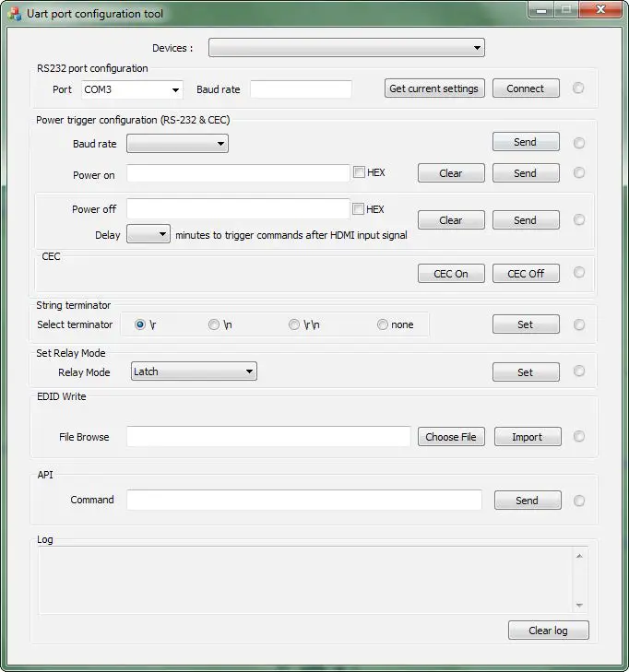This screenshot has width=629, height=672.
Task: Select the \r terminator radio button
Action: (140, 324)
